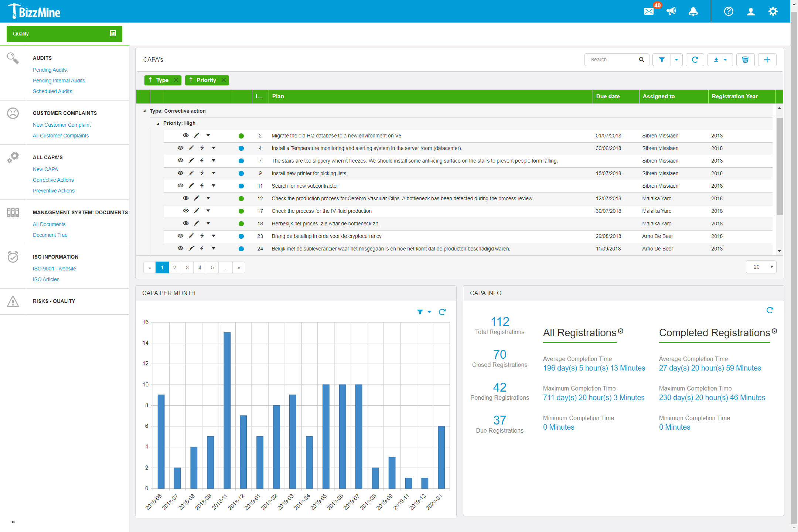Click the Search input field
798x532 pixels.
coord(611,59)
